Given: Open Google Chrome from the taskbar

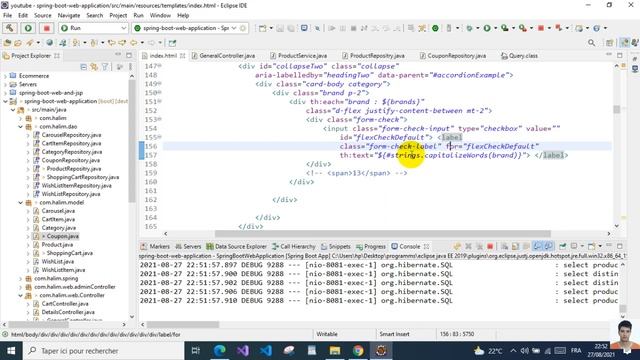Looking at the screenshot, I should point(358,351).
